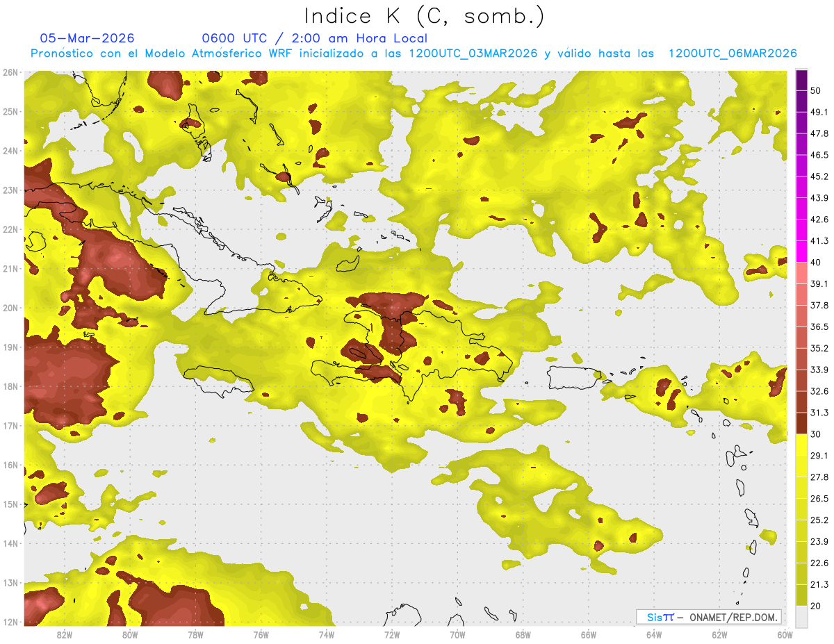Click the latitude label '26N'
The width and height of the screenshot is (834, 644).
pyautogui.click(x=10, y=72)
